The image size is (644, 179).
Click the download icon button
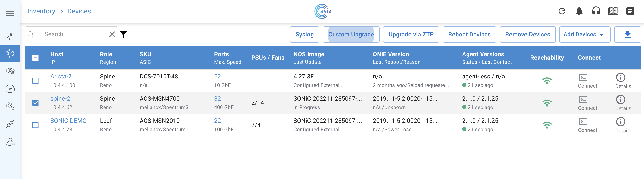(x=628, y=35)
